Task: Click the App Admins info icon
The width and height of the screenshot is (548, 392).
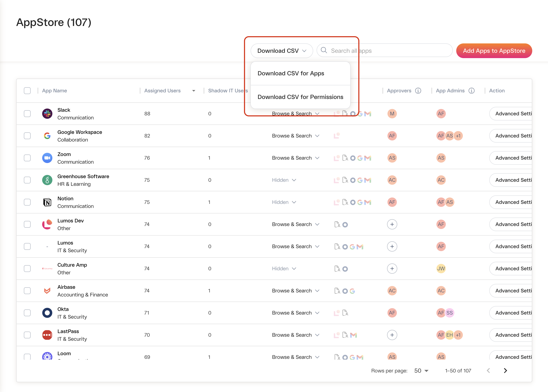Action: [x=472, y=91]
